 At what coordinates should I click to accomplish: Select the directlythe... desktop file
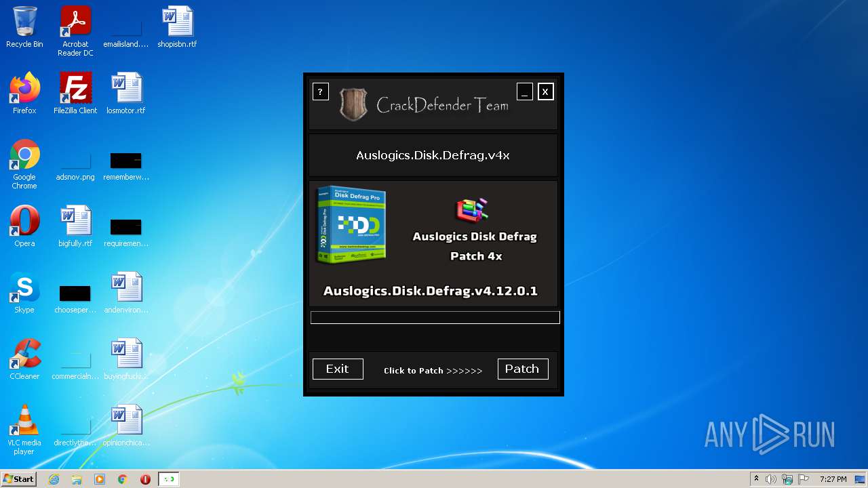(75, 431)
